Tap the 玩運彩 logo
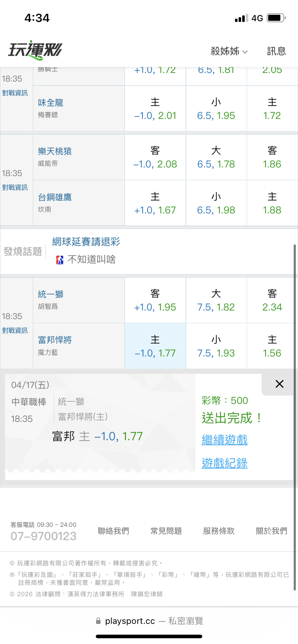298x644 pixels. pyautogui.click(x=35, y=50)
